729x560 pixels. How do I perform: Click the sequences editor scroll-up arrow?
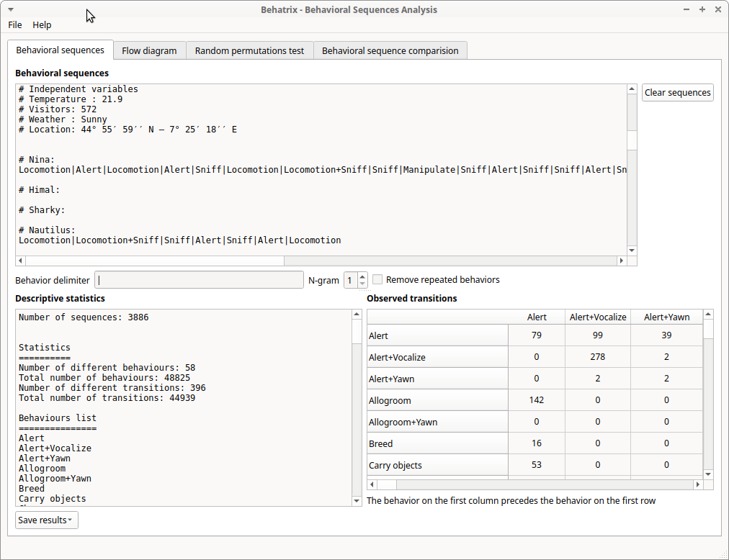(631, 89)
